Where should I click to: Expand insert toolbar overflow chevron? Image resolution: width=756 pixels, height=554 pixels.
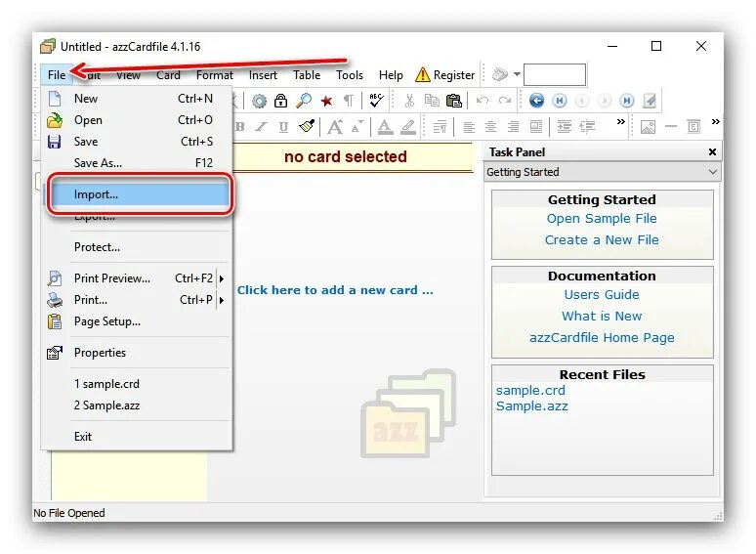[x=716, y=121]
